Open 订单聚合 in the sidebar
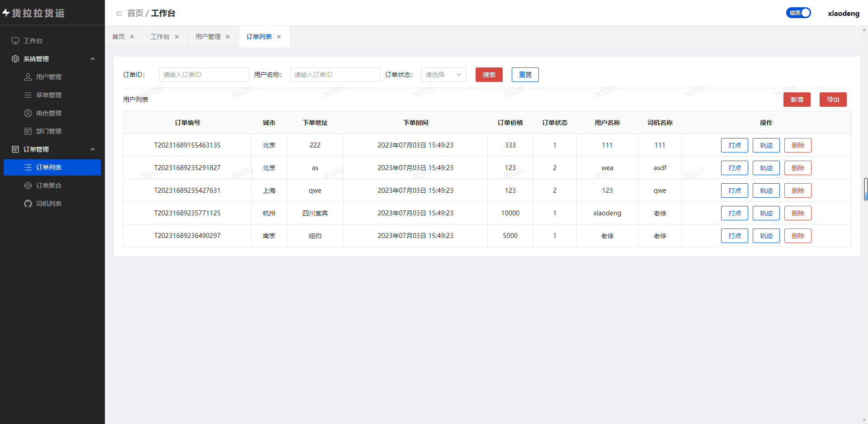Screen dimensions: 868x424 tap(52, 186)
